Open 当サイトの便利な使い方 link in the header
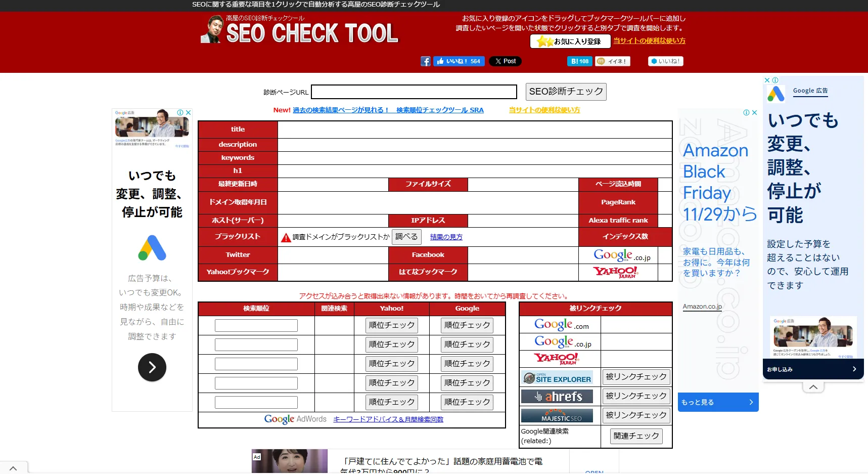The width and height of the screenshot is (868, 474). pyautogui.click(x=650, y=40)
